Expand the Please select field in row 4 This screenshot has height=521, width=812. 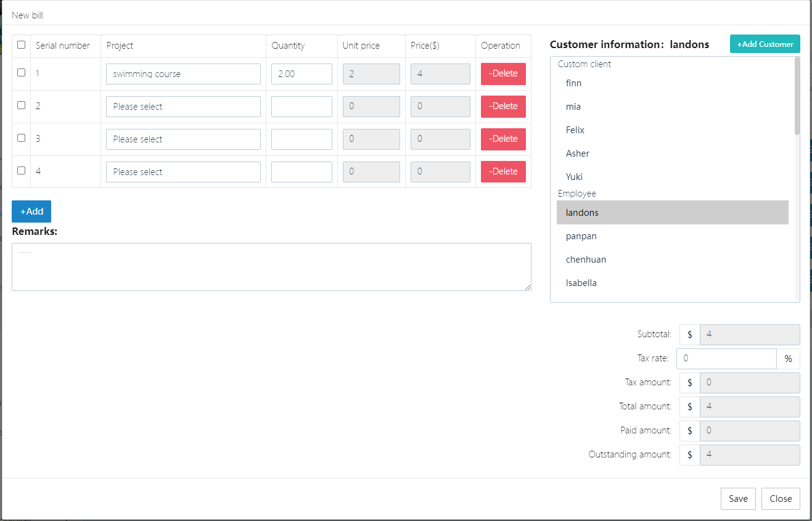183,172
